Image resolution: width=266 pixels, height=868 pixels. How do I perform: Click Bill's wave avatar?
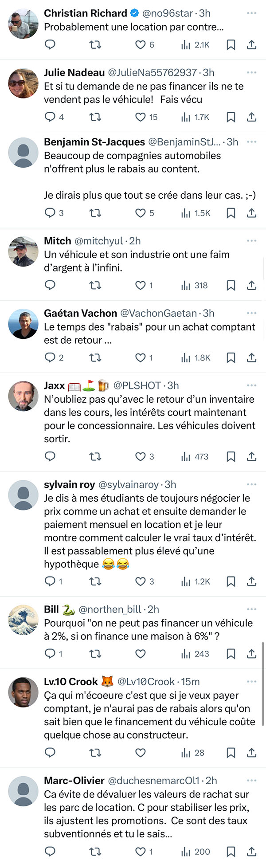23,620
